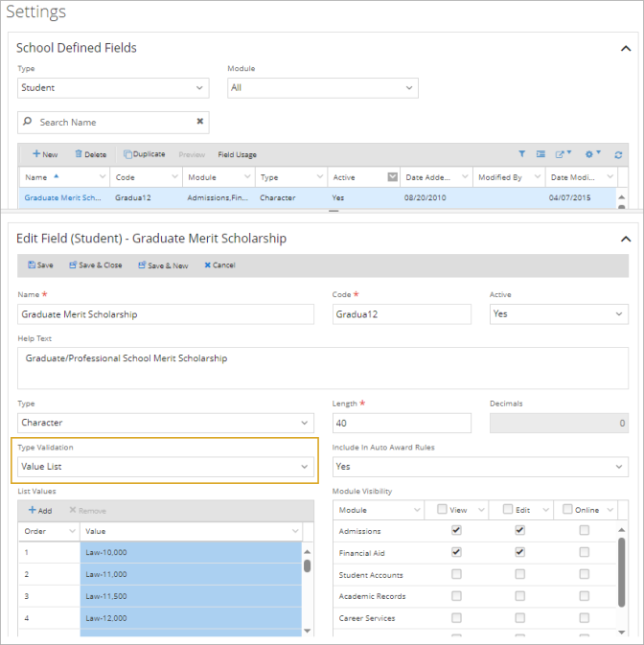The height and width of the screenshot is (645, 644).
Task: Check Online for Career Services
Action: (584, 618)
